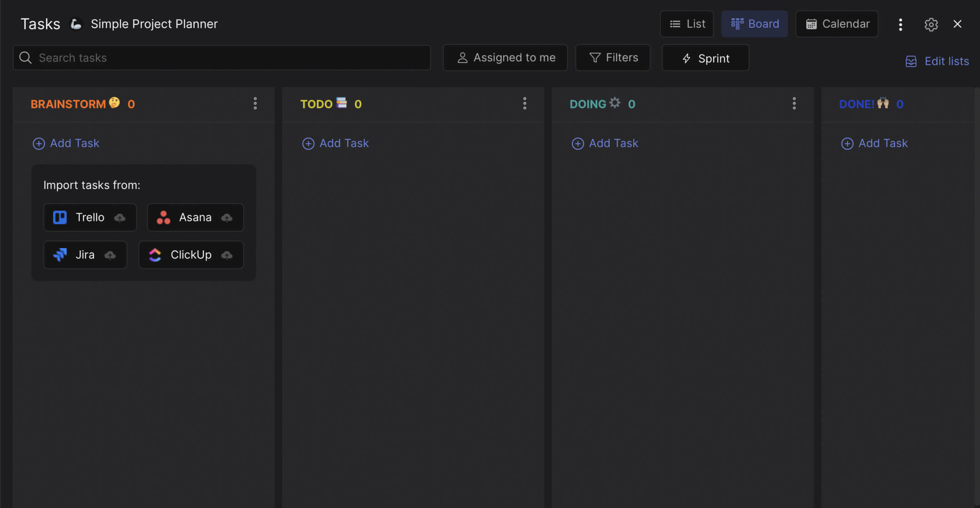Click the ClickUp import icon
This screenshot has width=980, height=508.
(x=155, y=254)
